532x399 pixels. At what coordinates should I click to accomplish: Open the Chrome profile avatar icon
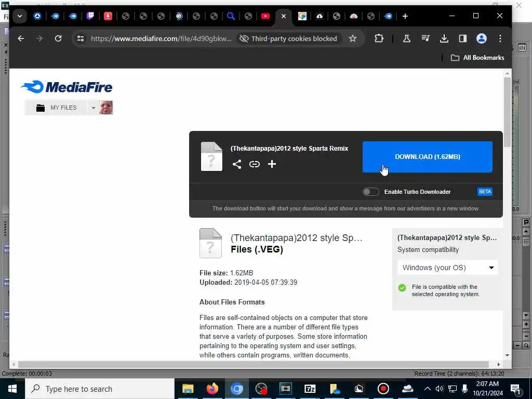point(482,38)
